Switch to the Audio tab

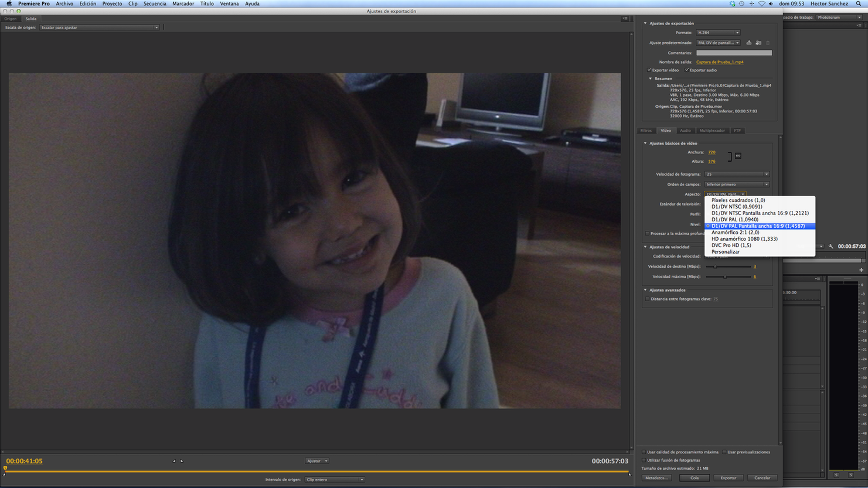[x=685, y=131]
